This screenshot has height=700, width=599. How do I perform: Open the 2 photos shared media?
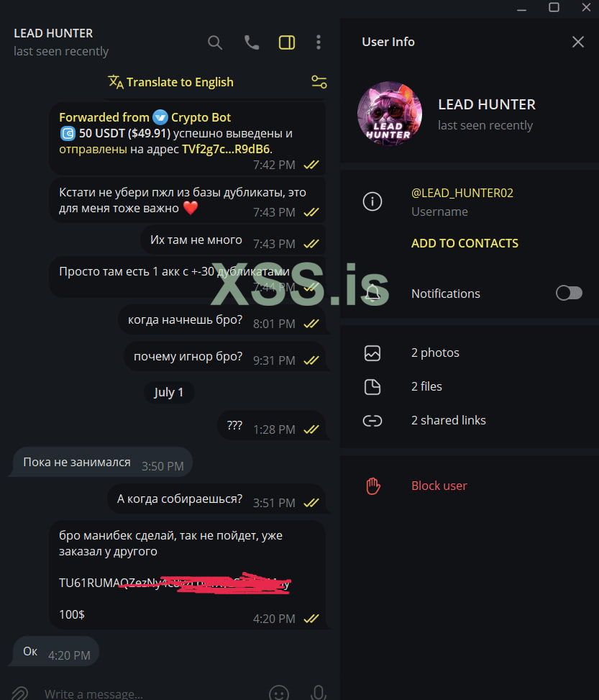pos(469,353)
